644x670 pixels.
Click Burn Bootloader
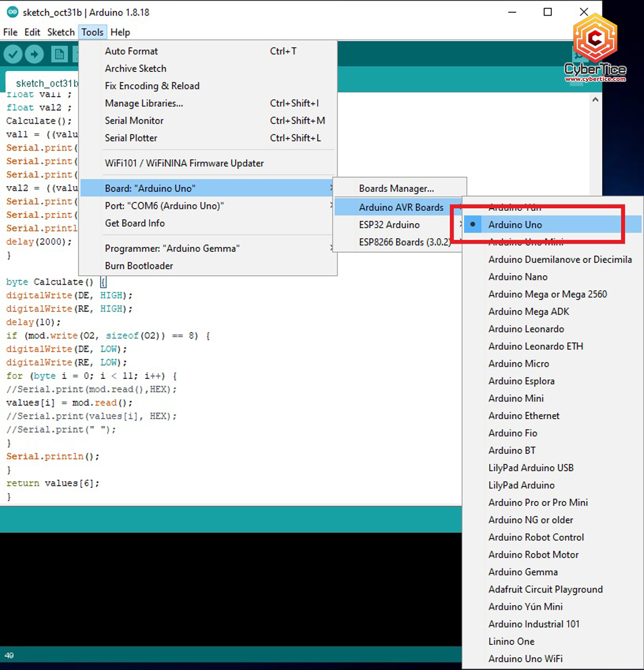[x=139, y=266]
